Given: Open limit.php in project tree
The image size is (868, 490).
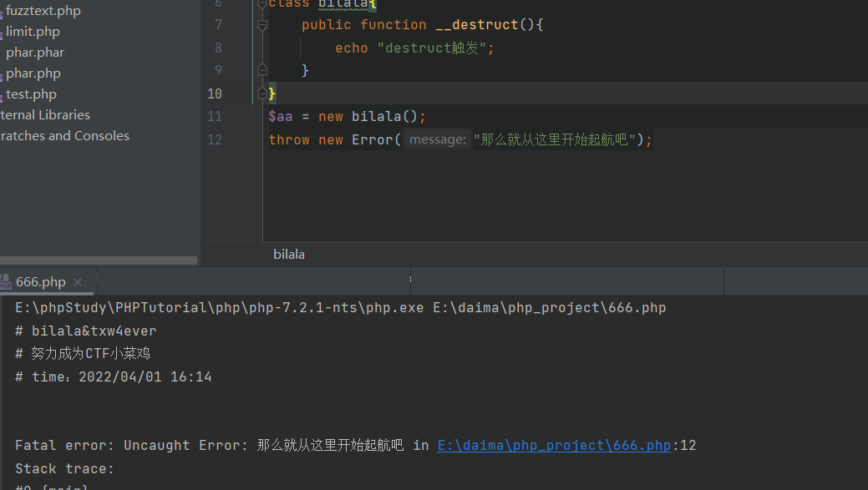Looking at the screenshot, I should [33, 32].
